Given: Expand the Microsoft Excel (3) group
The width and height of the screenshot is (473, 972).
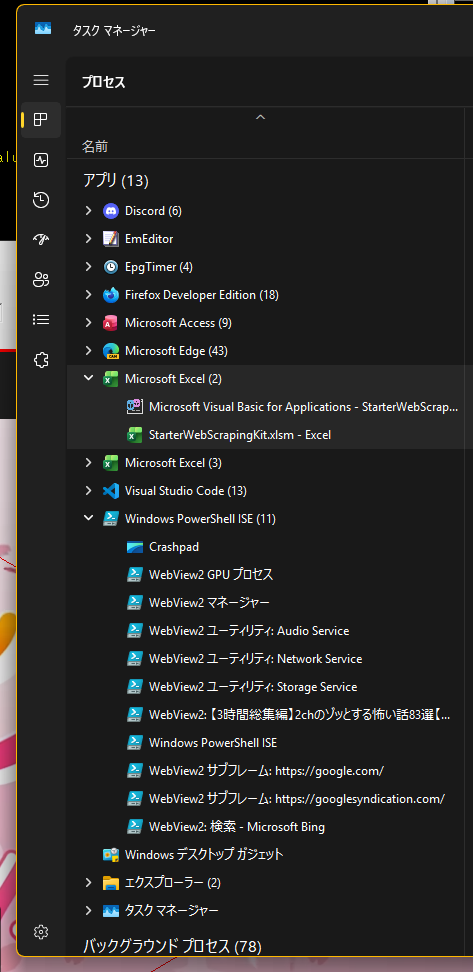Looking at the screenshot, I should pyautogui.click(x=88, y=463).
